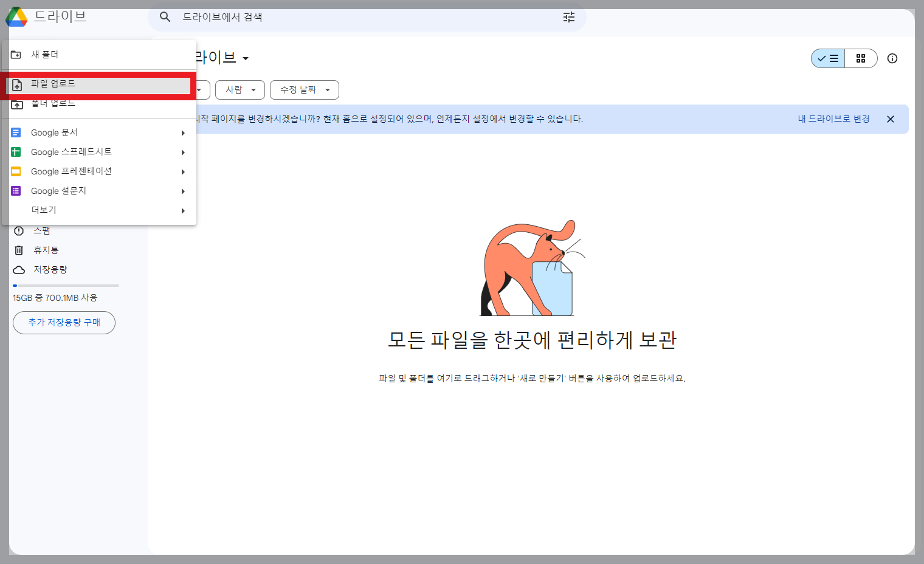Select 새 폴더 menu item
Screen dimensions: 924x564
click(x=99, y=55)
